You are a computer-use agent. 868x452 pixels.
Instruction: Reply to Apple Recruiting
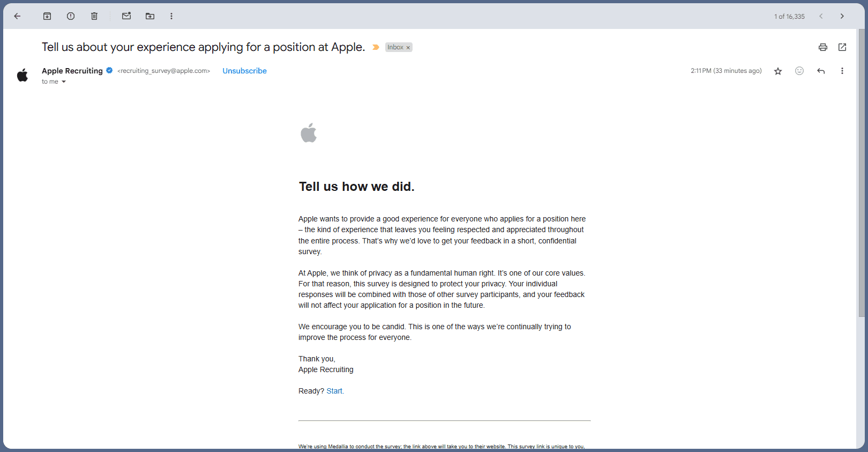click(x=821, y=71)
